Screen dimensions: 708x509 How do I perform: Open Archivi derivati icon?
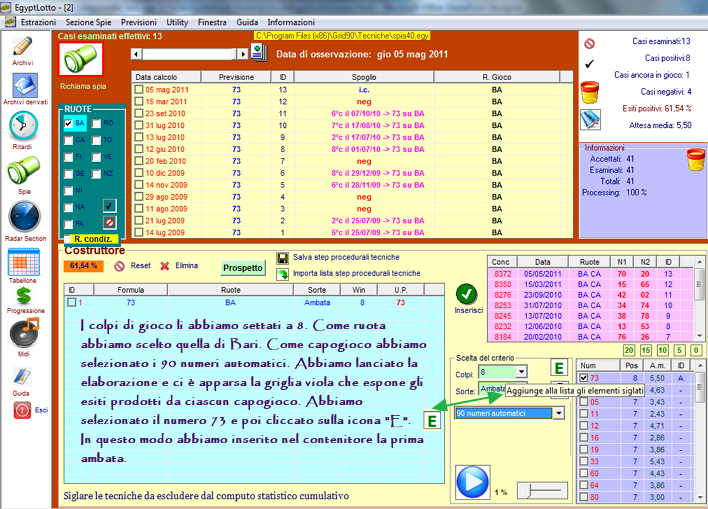click(x=25, y=85)
